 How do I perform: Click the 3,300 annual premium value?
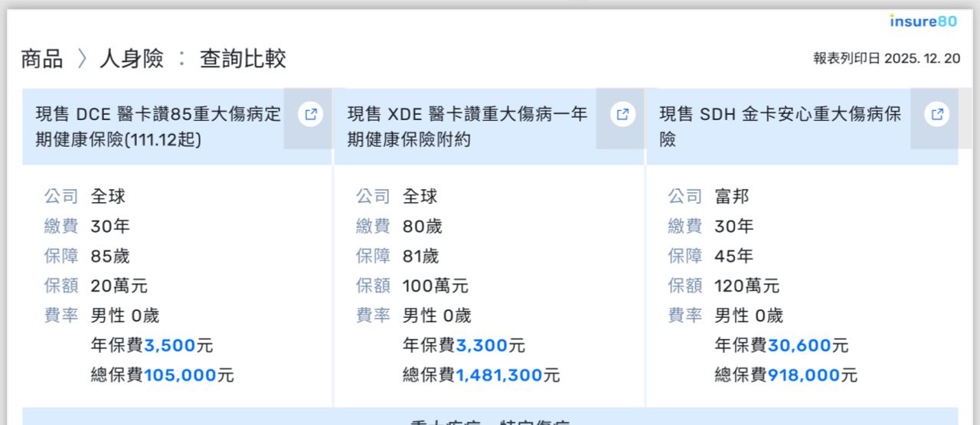482,345
